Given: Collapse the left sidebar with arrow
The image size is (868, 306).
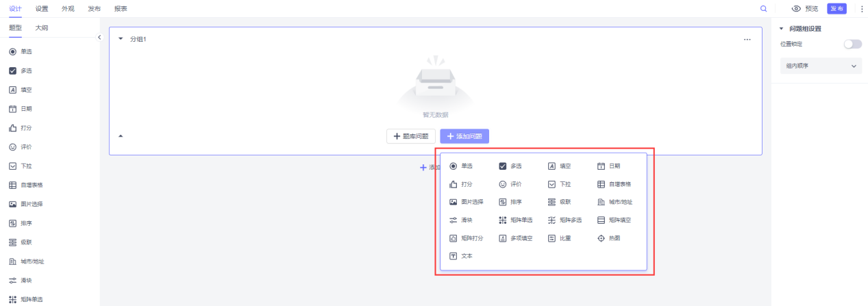Looking at the screenshot, I should click(x=99, y=37).
